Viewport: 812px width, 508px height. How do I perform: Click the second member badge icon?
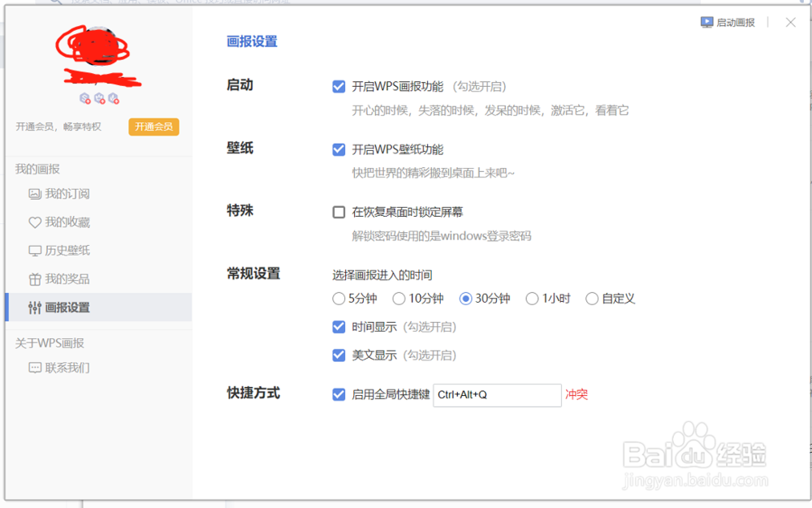[x=99, y=98]
